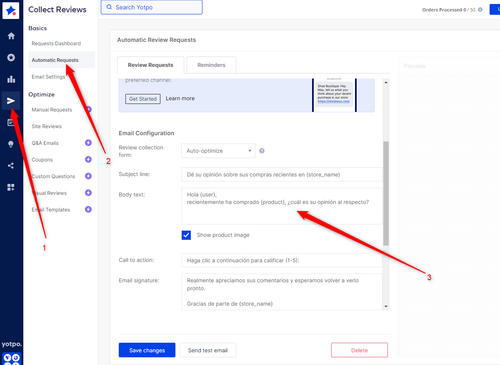
Task: Click the Save changes button
Action: [x=147, y=350]
